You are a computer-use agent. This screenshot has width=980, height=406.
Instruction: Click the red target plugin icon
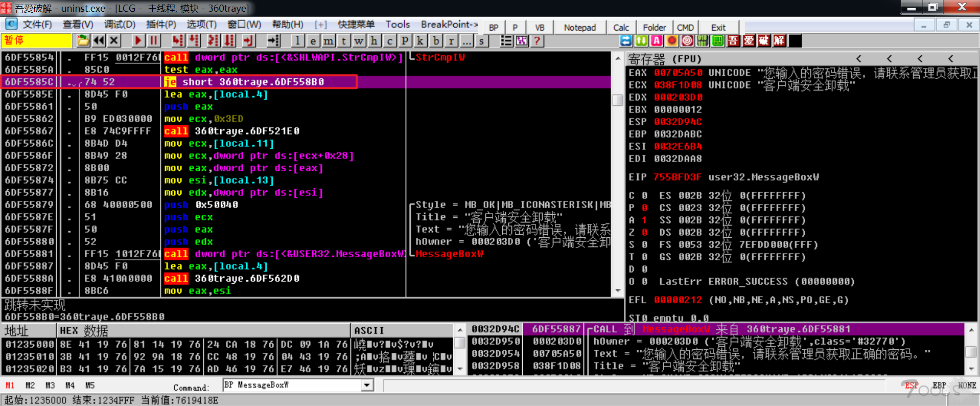[x=687, y=41]
